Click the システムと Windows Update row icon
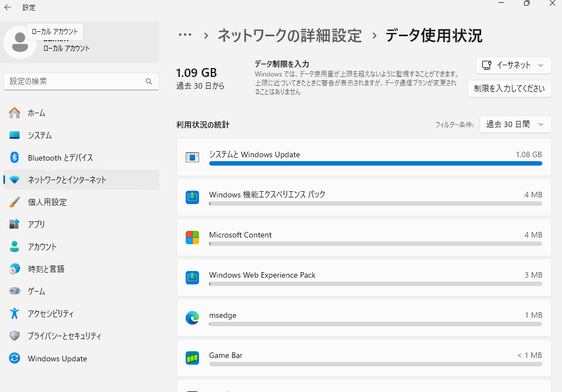The width and height of the screenshot is (562, 392). pos(192,157)
